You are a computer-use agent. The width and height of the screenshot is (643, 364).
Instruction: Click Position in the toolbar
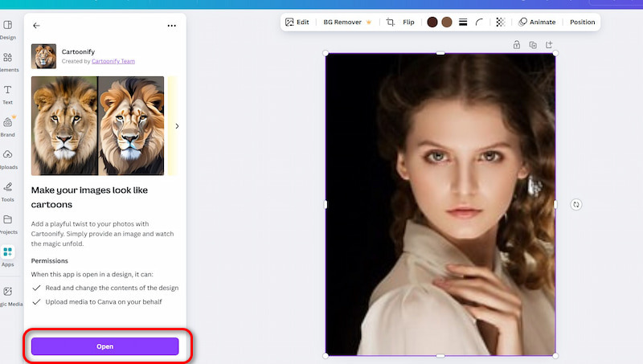point(582,22)
